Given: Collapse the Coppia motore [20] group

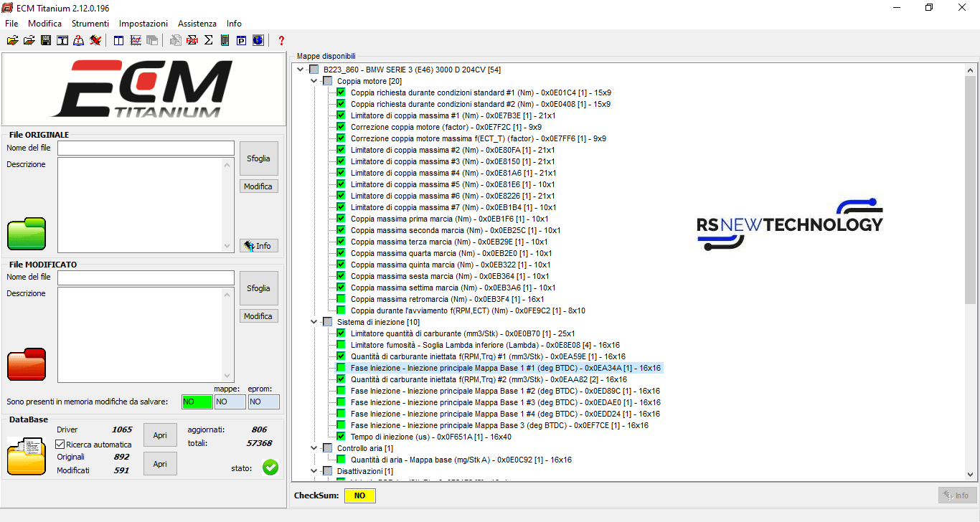Looking at the screenshot, I should click(314, 81).
